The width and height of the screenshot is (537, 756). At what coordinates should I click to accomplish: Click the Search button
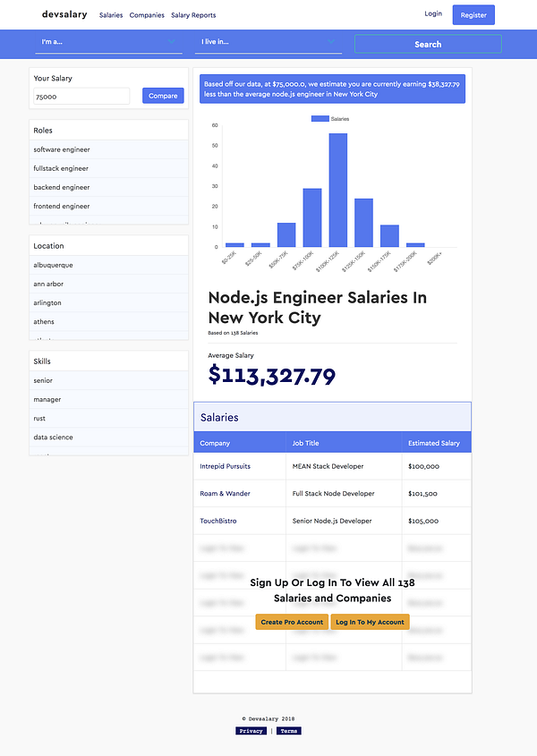tap(428, 44)
